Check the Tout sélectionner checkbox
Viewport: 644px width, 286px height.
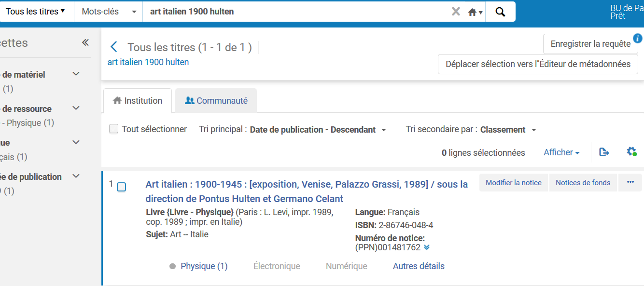tap(114, 129)
